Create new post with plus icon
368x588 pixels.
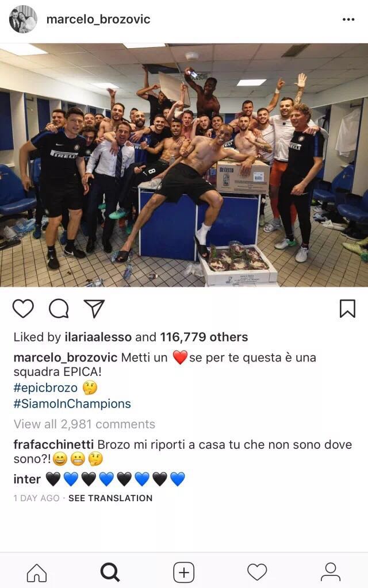(184, 572)
